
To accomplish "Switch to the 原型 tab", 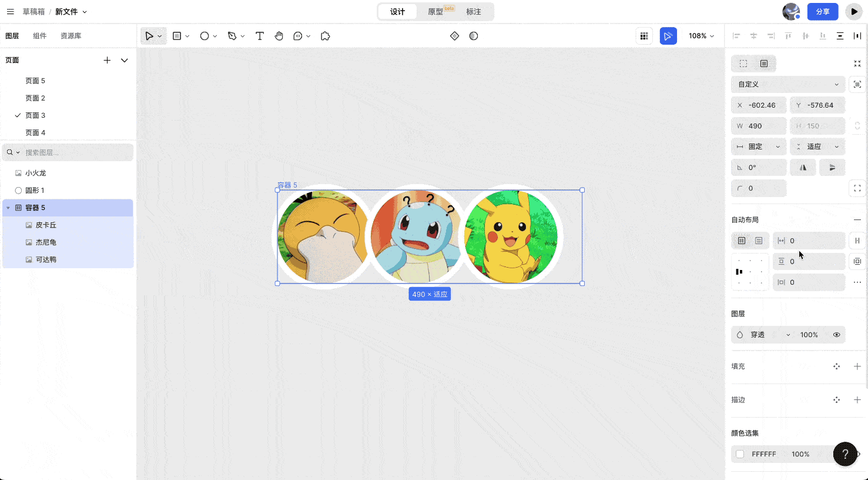I will tap(435, 12).
